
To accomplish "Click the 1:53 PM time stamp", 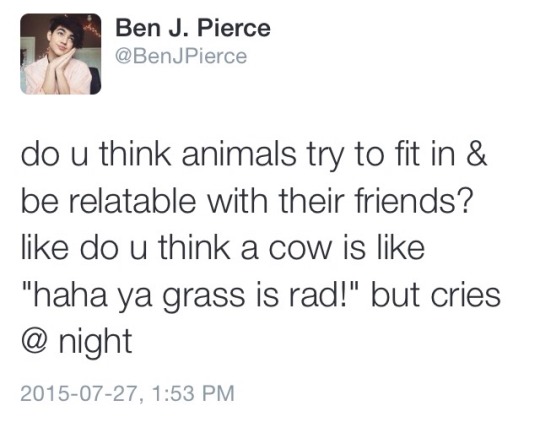I will [x=193, y=393].
